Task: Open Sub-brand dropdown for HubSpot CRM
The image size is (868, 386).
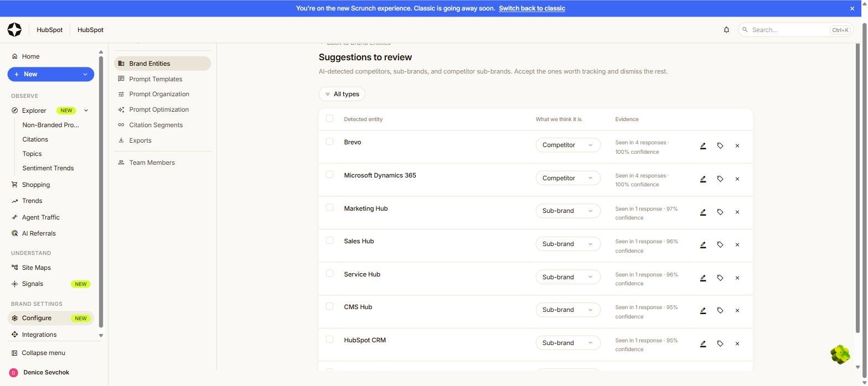Action: [568, 343]
